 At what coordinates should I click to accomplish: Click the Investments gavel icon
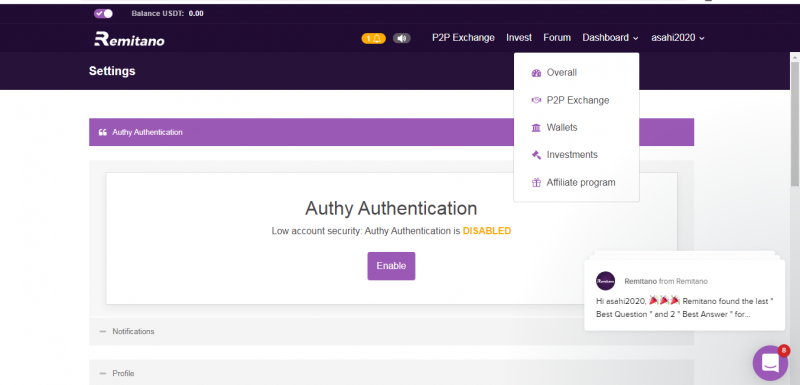point(536,155)
